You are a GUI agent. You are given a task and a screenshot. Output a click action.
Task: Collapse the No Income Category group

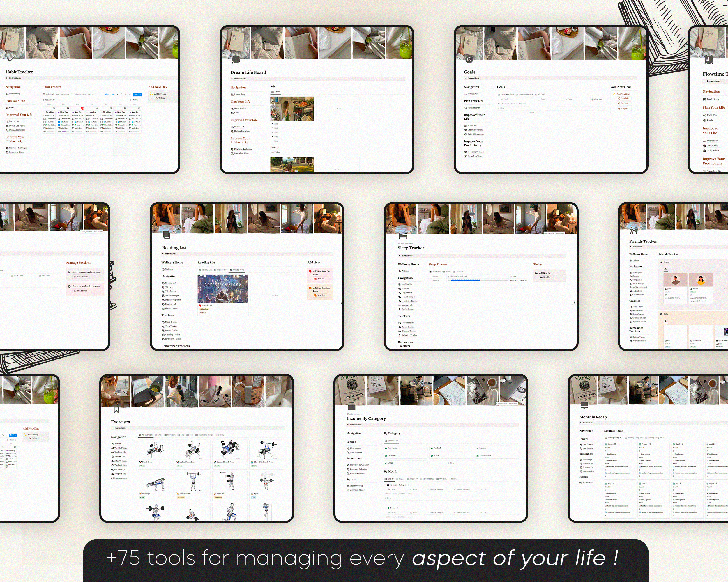(x=385, y=485)
